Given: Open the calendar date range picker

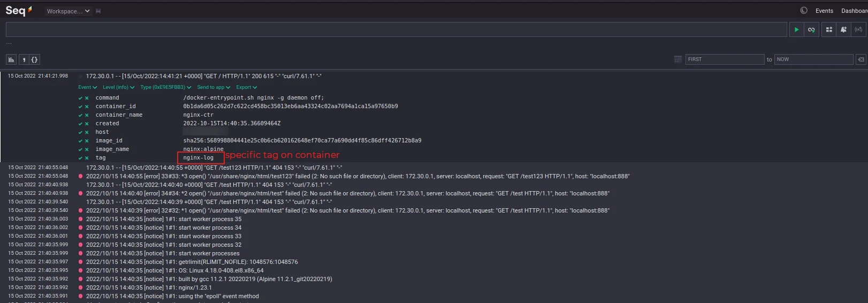Looking at the screenshot, I should coord(677,59).
